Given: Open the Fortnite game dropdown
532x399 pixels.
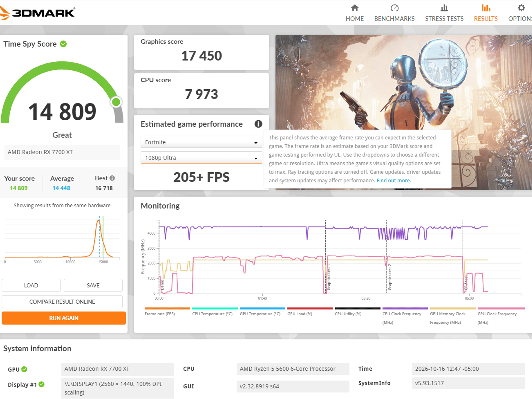Looking at the screenshot, I should click(x=201, y=142).
